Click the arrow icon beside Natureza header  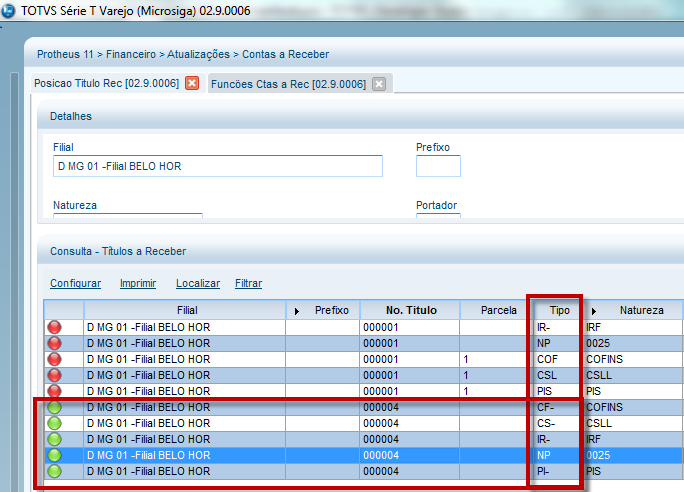click(593, 311)
